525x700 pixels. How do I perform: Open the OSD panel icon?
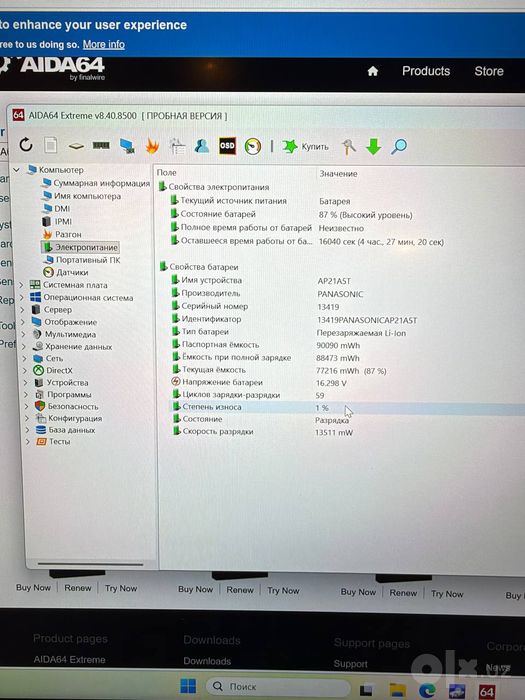(227, 146)
